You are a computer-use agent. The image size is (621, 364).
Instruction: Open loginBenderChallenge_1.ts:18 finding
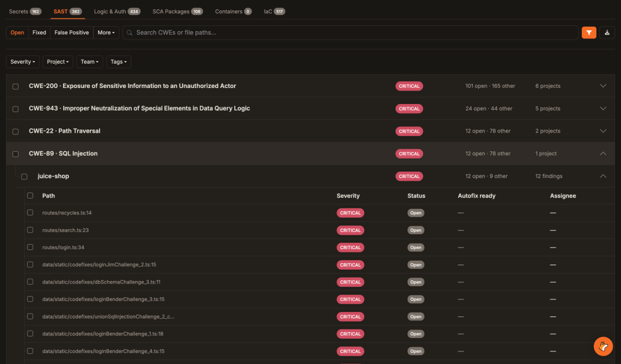pos(103,334)
